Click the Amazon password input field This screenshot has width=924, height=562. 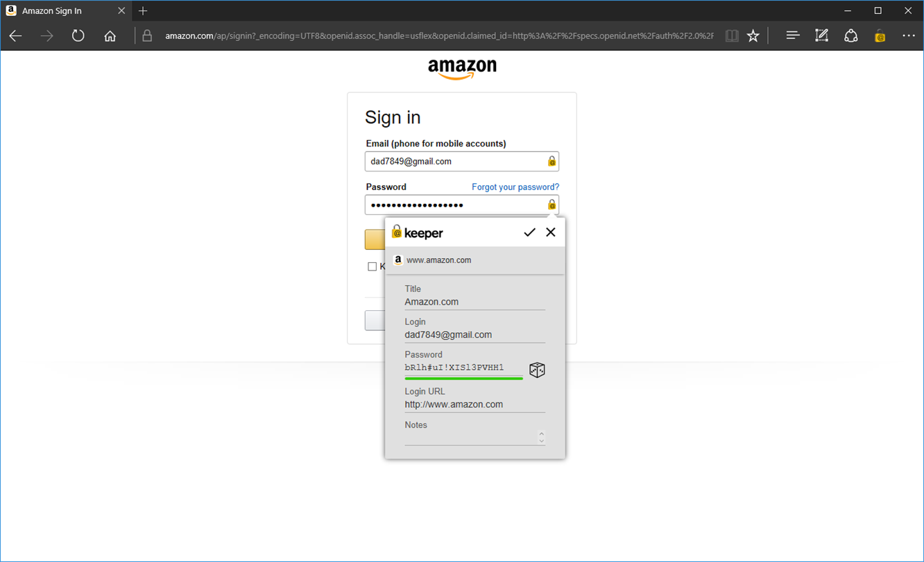[462, 205]
